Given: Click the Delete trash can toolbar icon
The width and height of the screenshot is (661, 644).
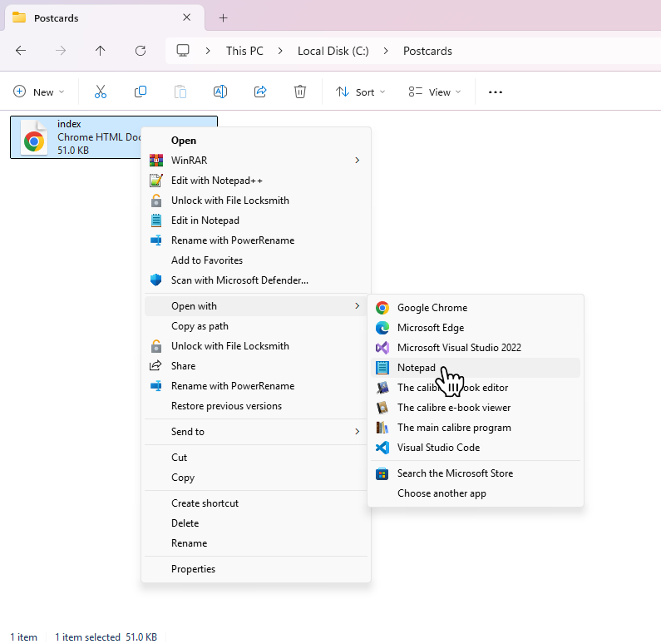Looking at the screenshot, I should pyautogui.click(x=300, y=92).
